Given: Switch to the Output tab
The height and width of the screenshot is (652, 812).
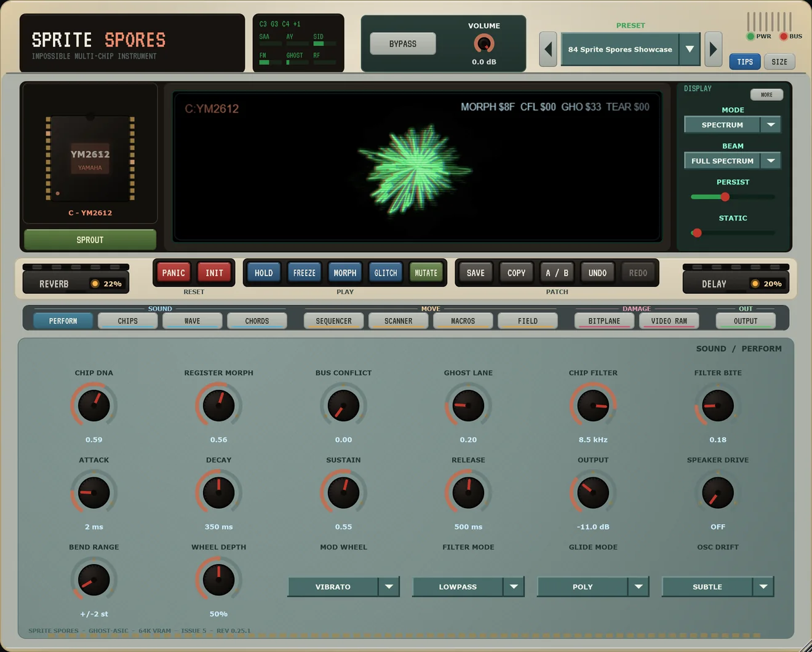Looking at the screenshot, I should 746,321.
